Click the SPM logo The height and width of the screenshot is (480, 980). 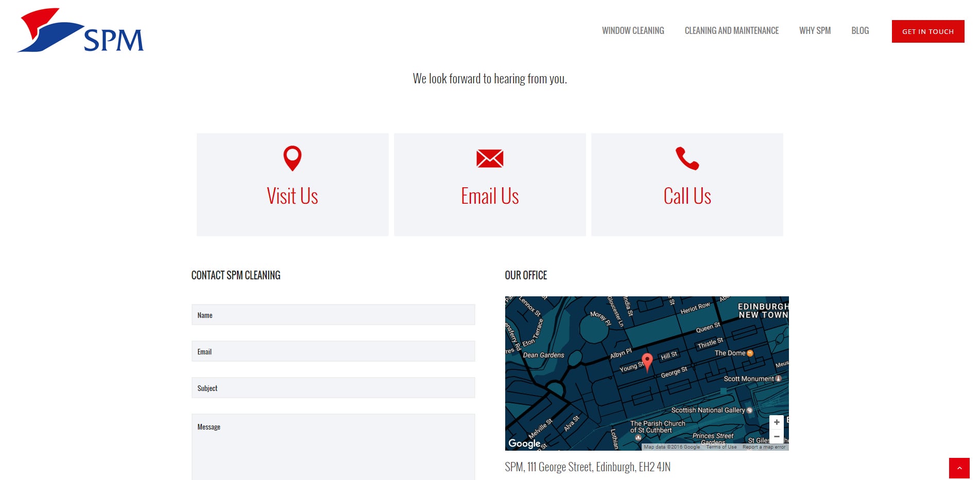point(80,30)
